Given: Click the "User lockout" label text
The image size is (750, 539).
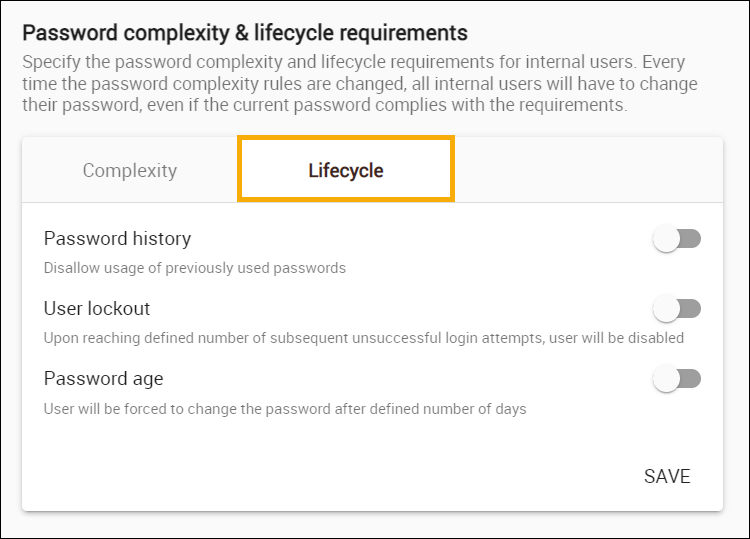Looking at the screenshot, I should 97,309.
